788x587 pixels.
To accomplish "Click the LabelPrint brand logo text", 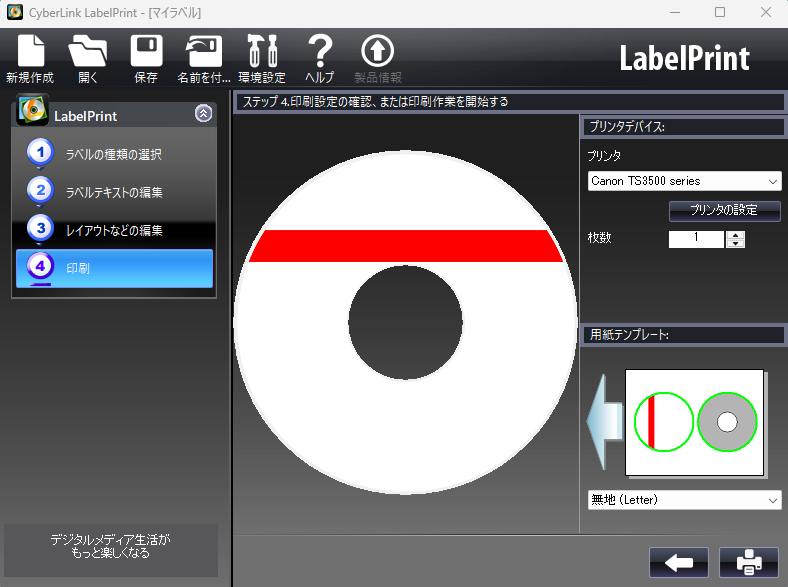I will (x=684, y=58).
